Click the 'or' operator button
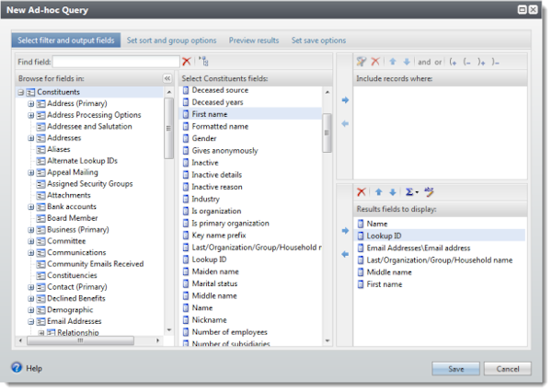The image size is (552, 392). coord(438,62)
